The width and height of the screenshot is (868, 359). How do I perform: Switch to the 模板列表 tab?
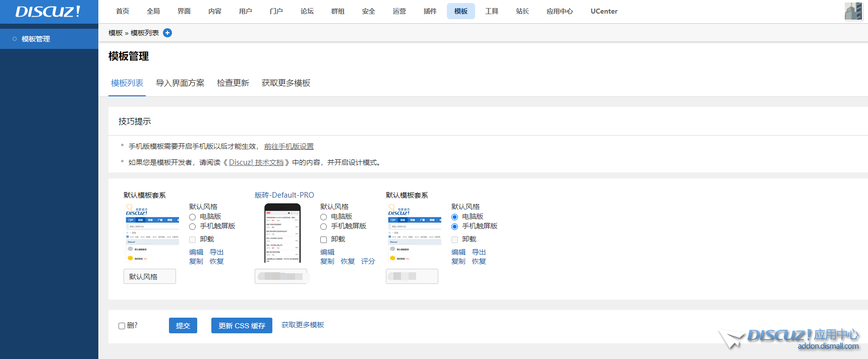click(x=127, y=83)
